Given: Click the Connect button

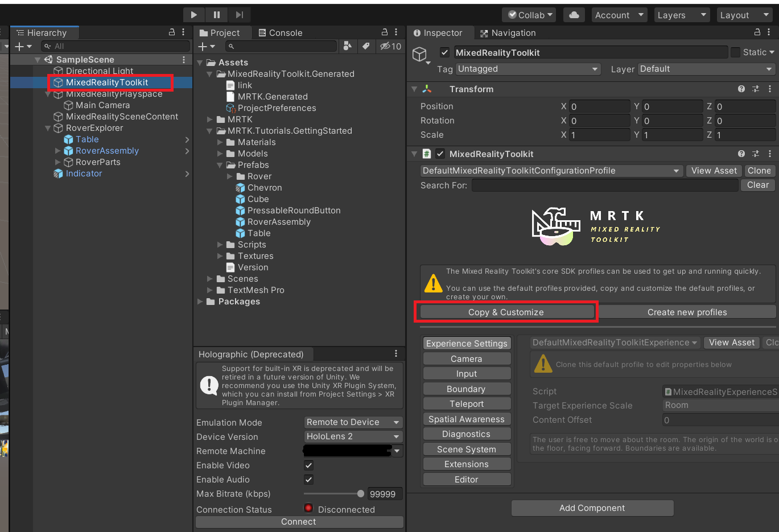Looking at the screenshot, I should click(299, 522).
